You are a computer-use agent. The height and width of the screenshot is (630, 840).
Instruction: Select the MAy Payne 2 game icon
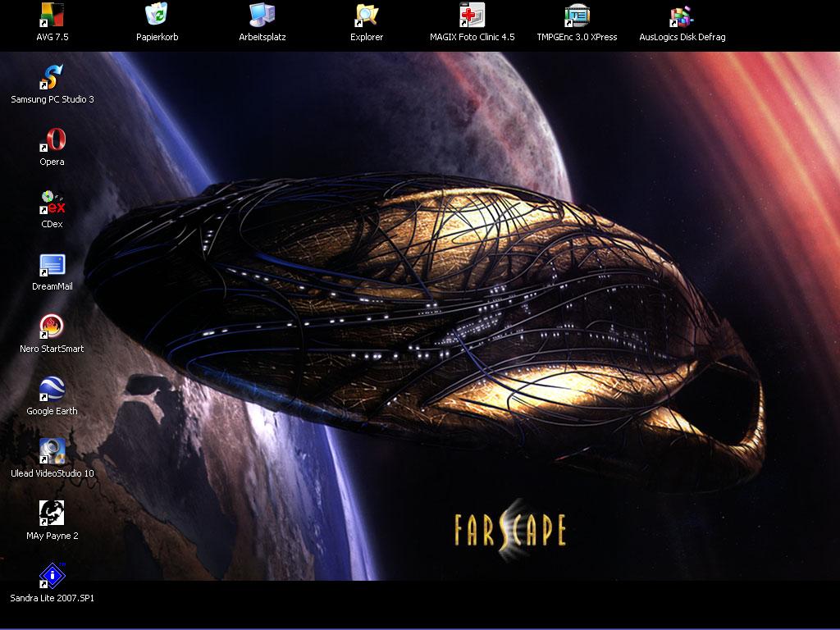52,514
